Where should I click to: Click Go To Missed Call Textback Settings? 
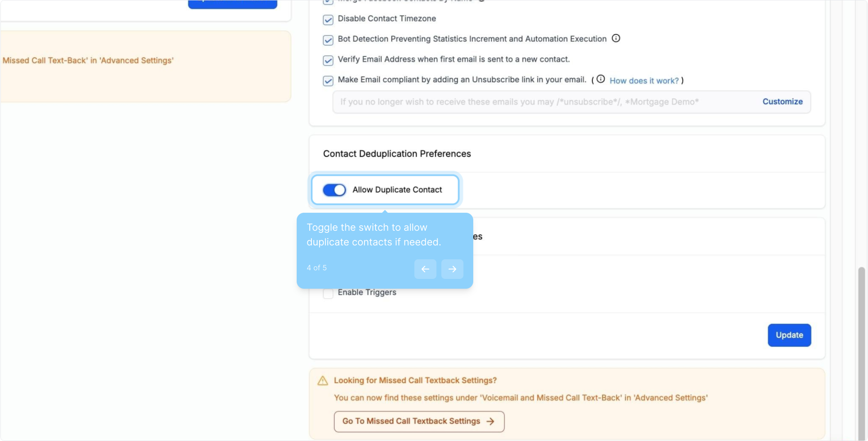tap(419, 421)
